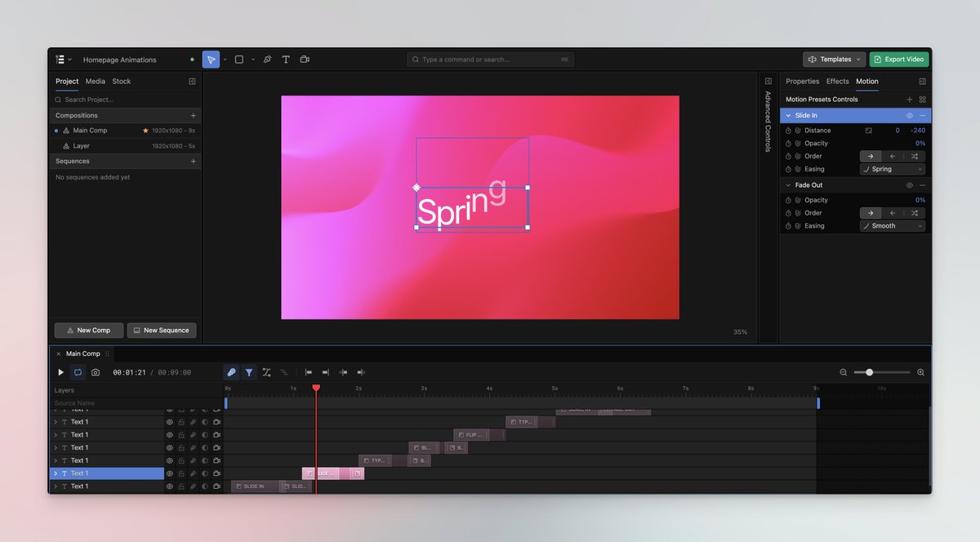The height and width of the screenshot is (542, 980).
Task: Toggle Slide In preset visibility eye
Action: pyautogui.click(x=910, y=116)
